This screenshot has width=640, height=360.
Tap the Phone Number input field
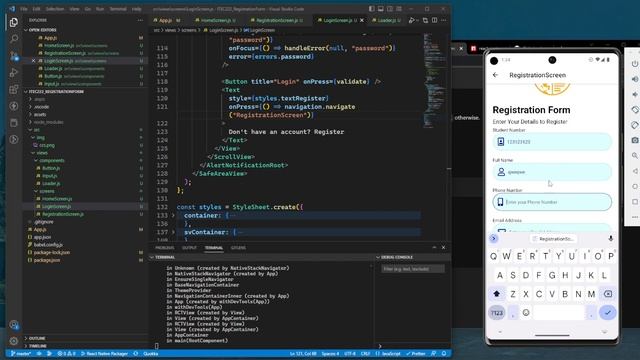[x=552, y=202]
